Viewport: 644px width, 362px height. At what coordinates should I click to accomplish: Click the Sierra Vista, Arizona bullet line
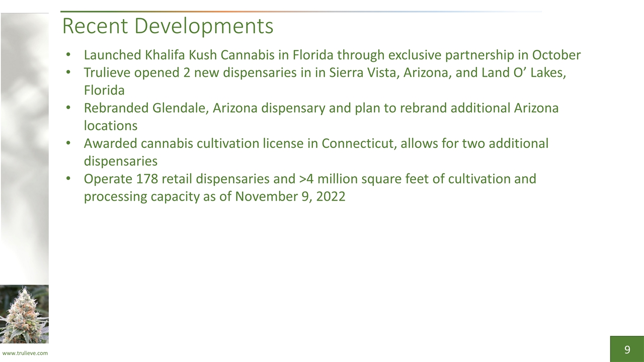325,73
